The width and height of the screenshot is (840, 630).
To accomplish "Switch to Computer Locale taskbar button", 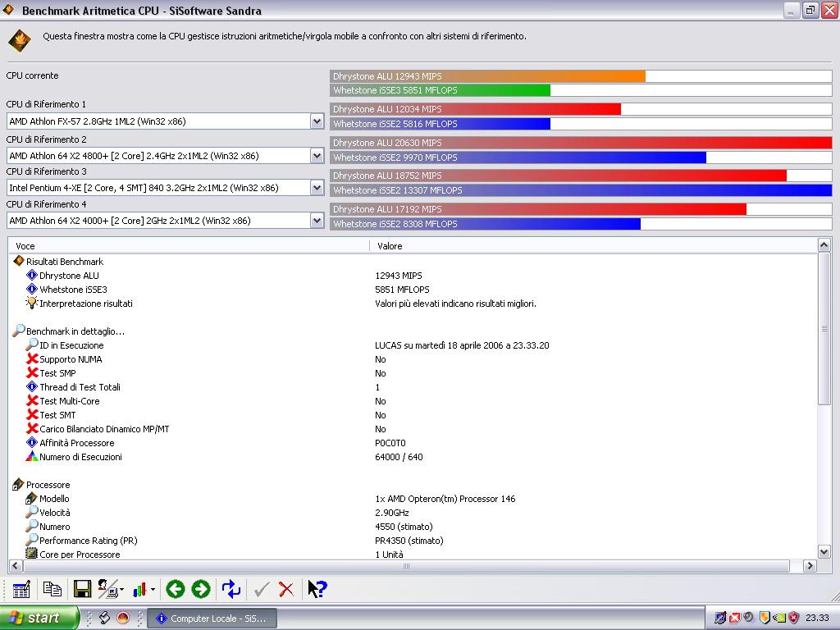I will (212, 619).
